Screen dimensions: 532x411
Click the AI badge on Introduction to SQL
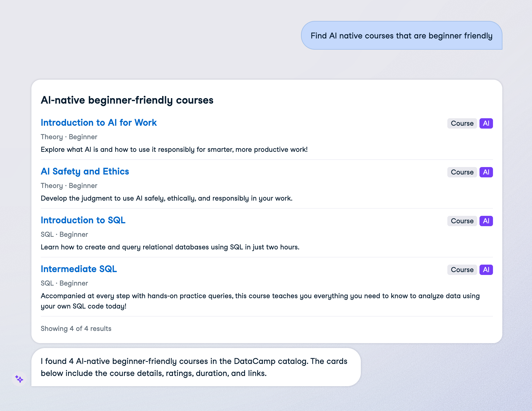pyautogui.click(x=486, y=221)
